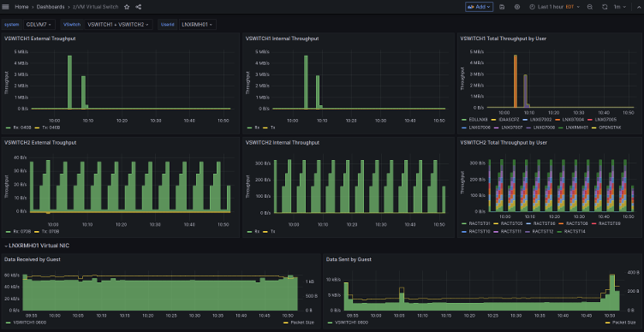Open the Last 1 hour time picker
This screenshot has width=644, height=332.
coord(554,7)
